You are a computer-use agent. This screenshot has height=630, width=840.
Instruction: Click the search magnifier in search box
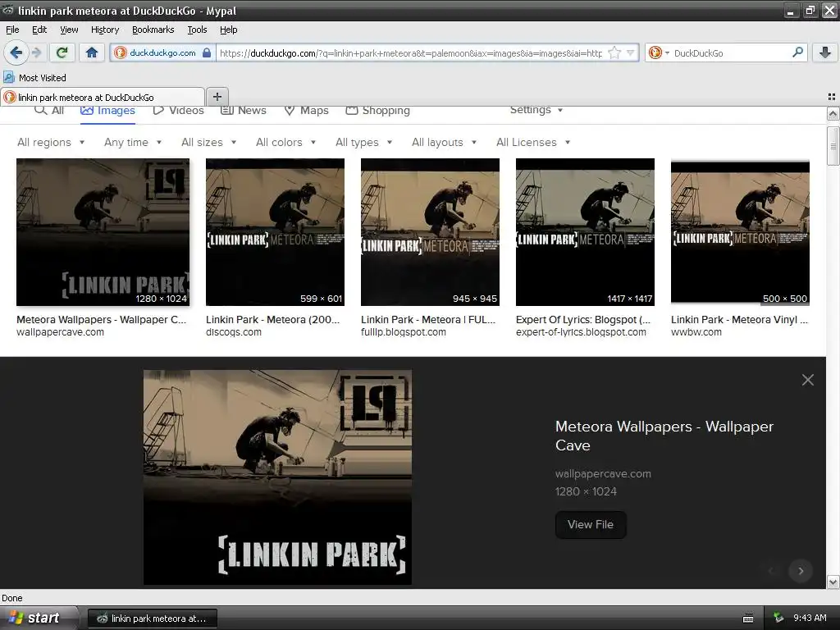tap(797, 52)
